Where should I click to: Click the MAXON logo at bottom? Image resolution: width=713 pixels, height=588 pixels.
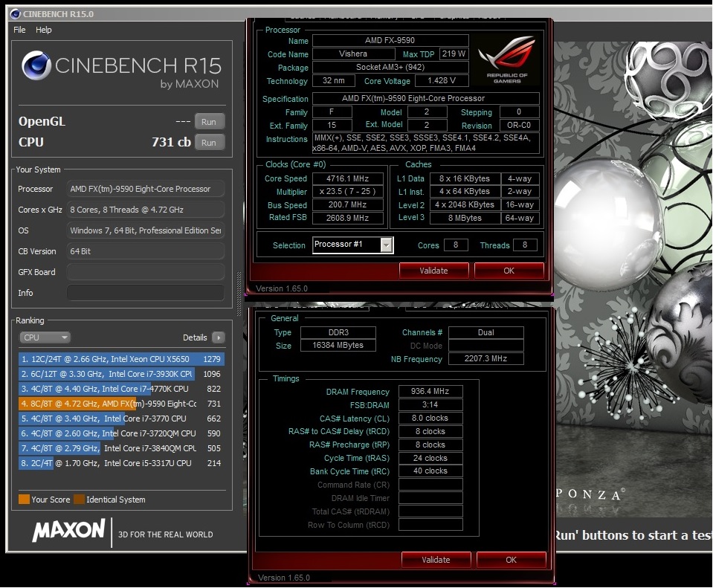pos(68,530)
